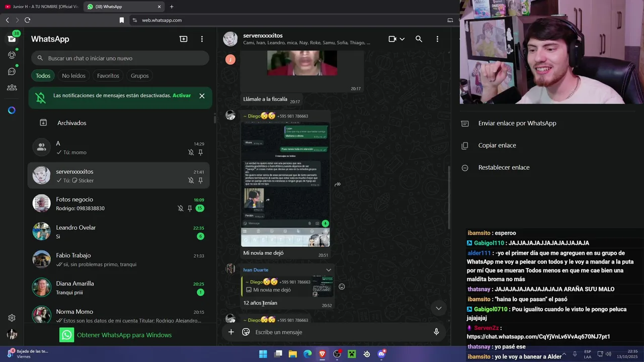Viewport: 644px width, 362px height.
Task: Select the Favoritos filter chip
Action: click(108, 75)
